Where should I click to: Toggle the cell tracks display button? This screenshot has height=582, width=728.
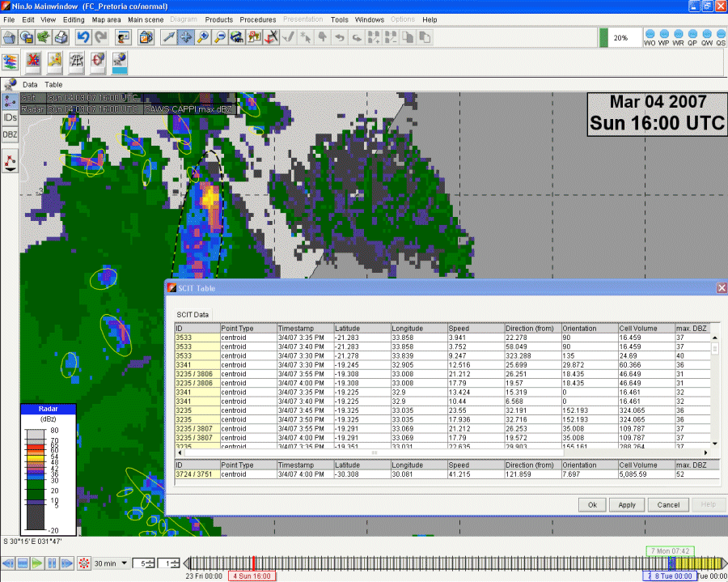point(10,101)
